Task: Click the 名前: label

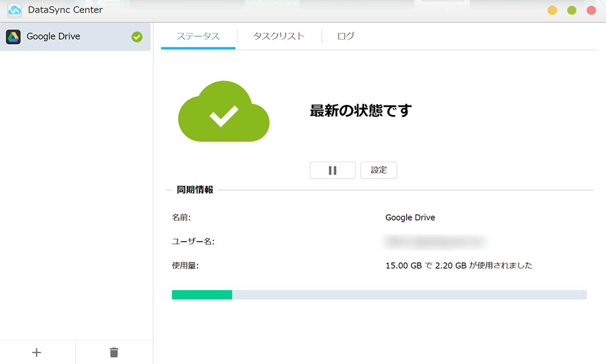Action: click(x=181, y=217)
